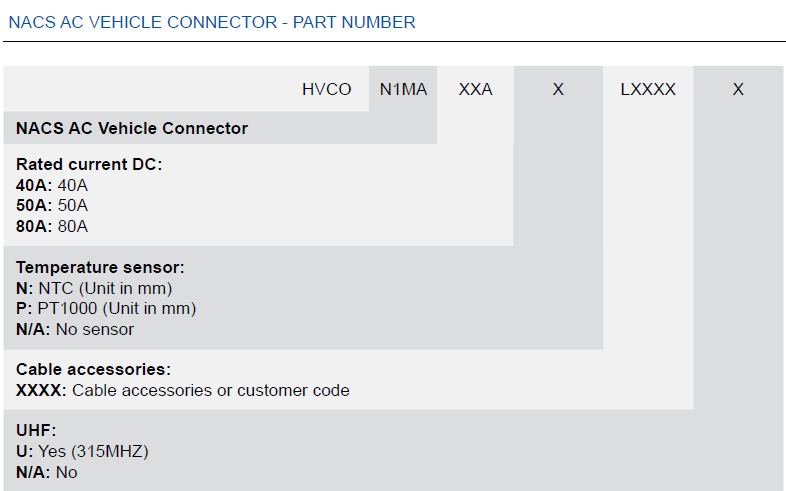Click the UHF heading
This screenshot has width=786, height=491.
(x=36, y=430)
